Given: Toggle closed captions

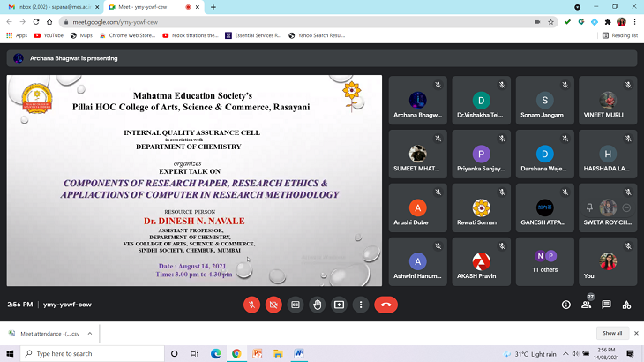Looking at the screenshot, I should coord(296,304).
